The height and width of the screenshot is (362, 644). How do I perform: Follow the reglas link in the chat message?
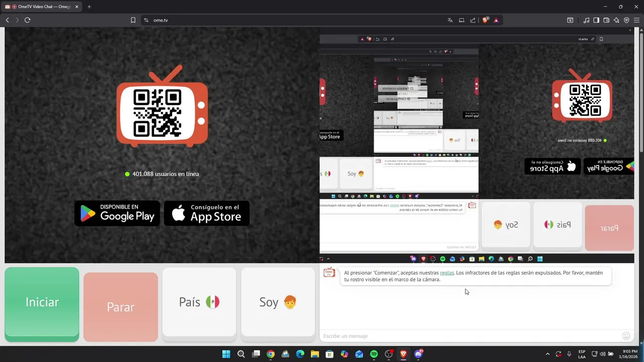click(447, 273)
